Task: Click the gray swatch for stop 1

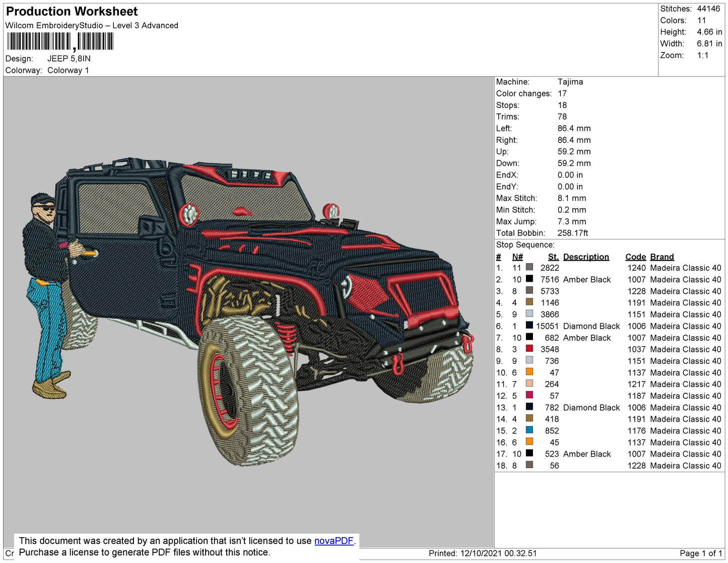Action: tap(530, 267)
